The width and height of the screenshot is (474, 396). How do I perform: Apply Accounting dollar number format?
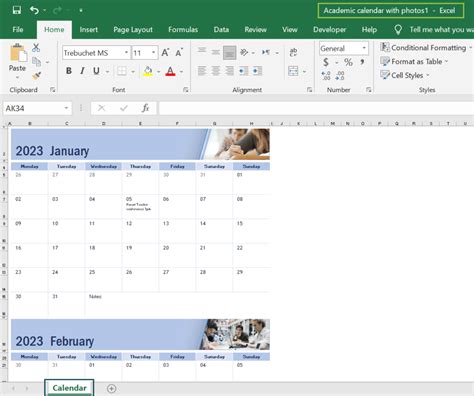pos(326,62)
